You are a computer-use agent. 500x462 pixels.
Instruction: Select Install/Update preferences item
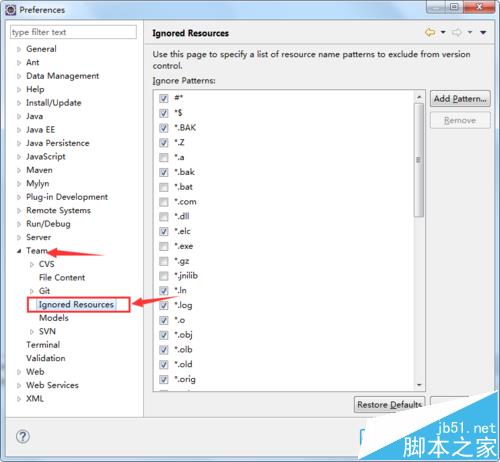point(54,103)
